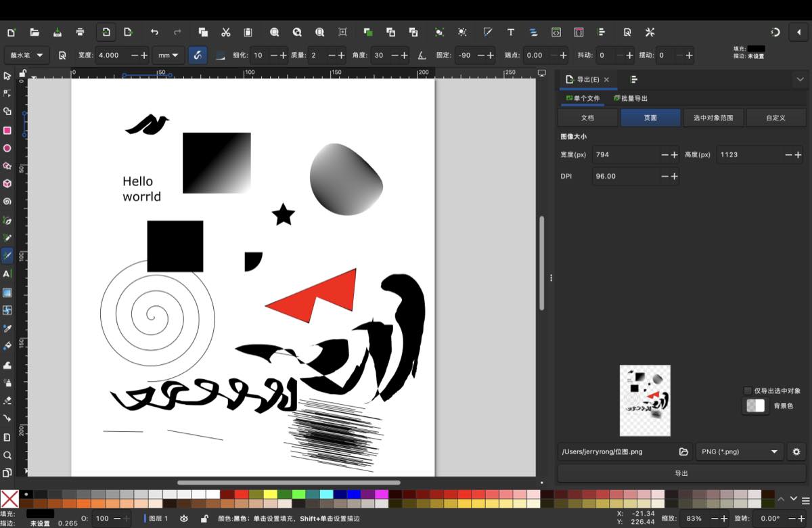The image size is (812, 528).
Task: Select the Selector arrow tool
Action: click(x=7, y=76)
